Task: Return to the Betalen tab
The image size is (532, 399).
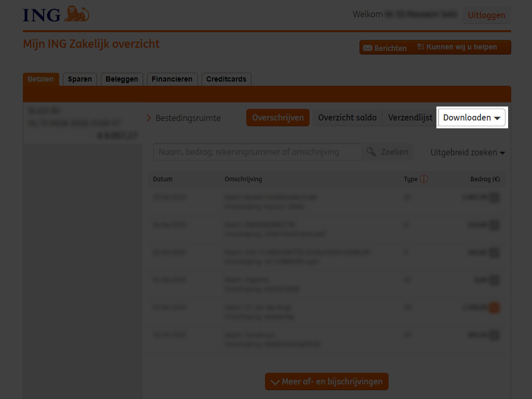Action: tap(41, 79)
